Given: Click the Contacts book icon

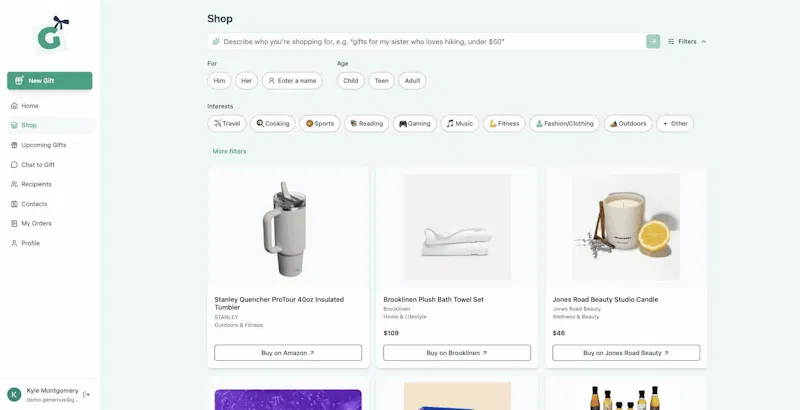Looking at the screenshot, I should (14, 204).
